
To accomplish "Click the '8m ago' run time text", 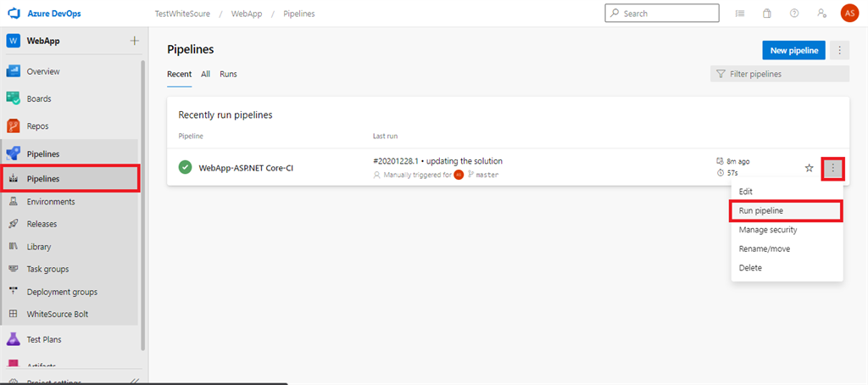I will click(738, 161).
